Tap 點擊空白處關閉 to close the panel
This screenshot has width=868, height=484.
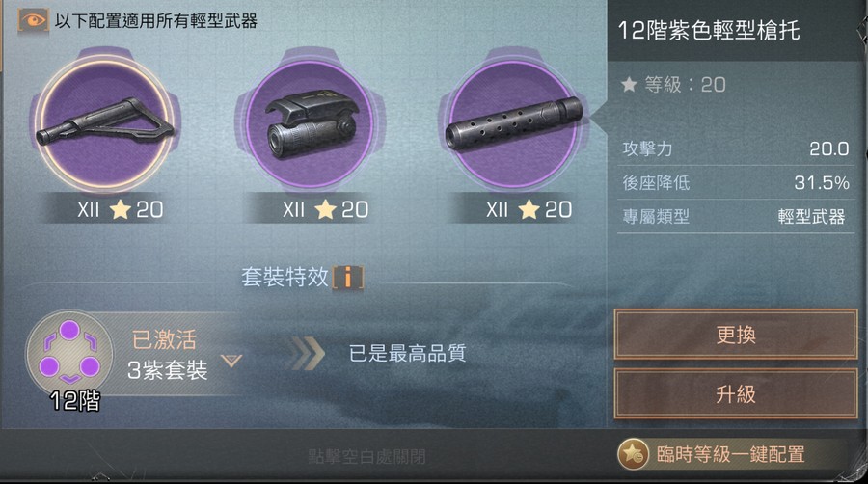[x=367, y=456]
